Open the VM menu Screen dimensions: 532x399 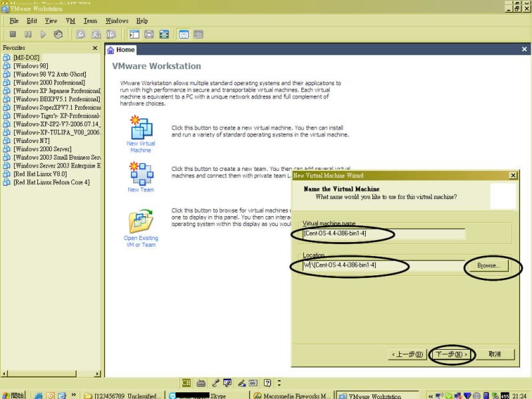70,21
